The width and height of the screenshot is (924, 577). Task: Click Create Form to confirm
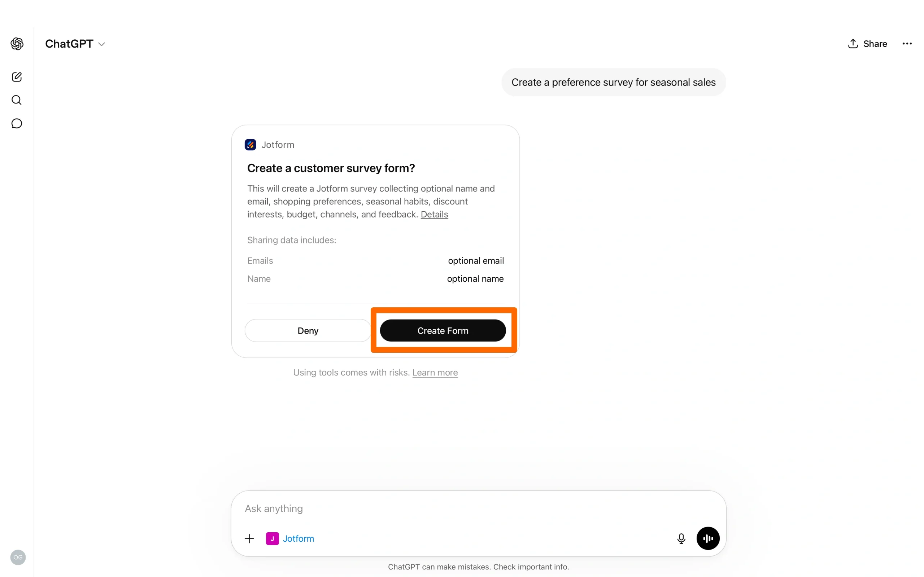tap(443, 330)
